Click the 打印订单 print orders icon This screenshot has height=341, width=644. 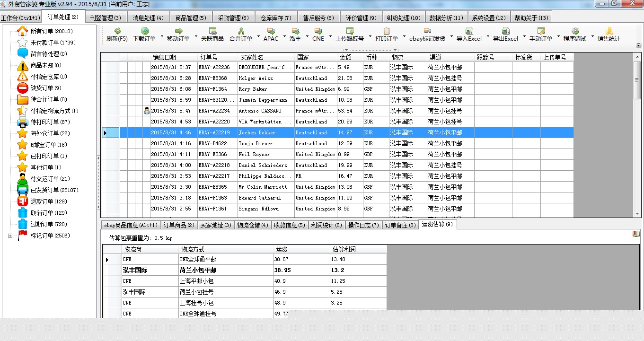click(x=387, y=31)
